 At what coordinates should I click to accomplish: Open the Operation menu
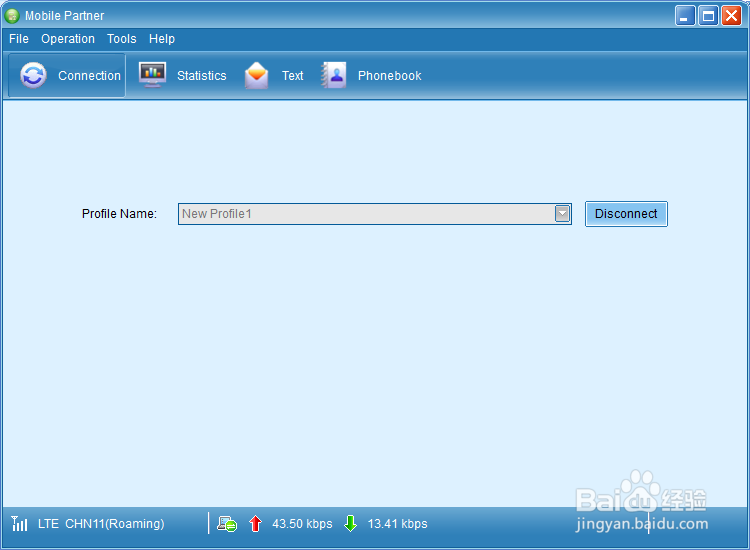tap(68, 39)
